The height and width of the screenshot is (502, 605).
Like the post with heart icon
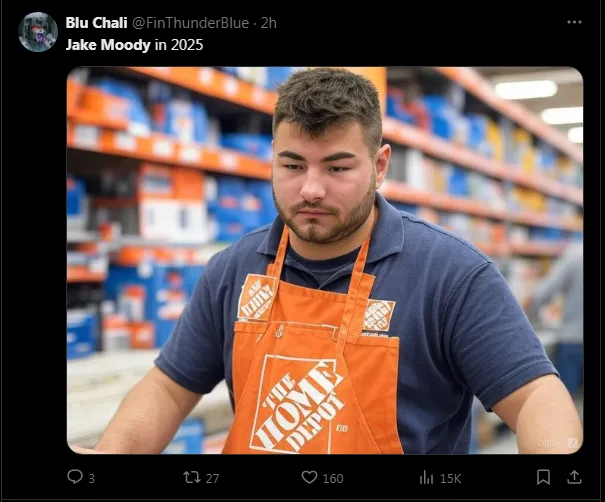point(309,477)
